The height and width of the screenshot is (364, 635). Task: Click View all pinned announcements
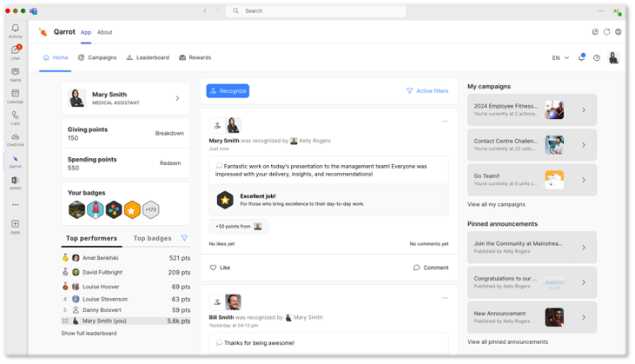coord(507,341)
